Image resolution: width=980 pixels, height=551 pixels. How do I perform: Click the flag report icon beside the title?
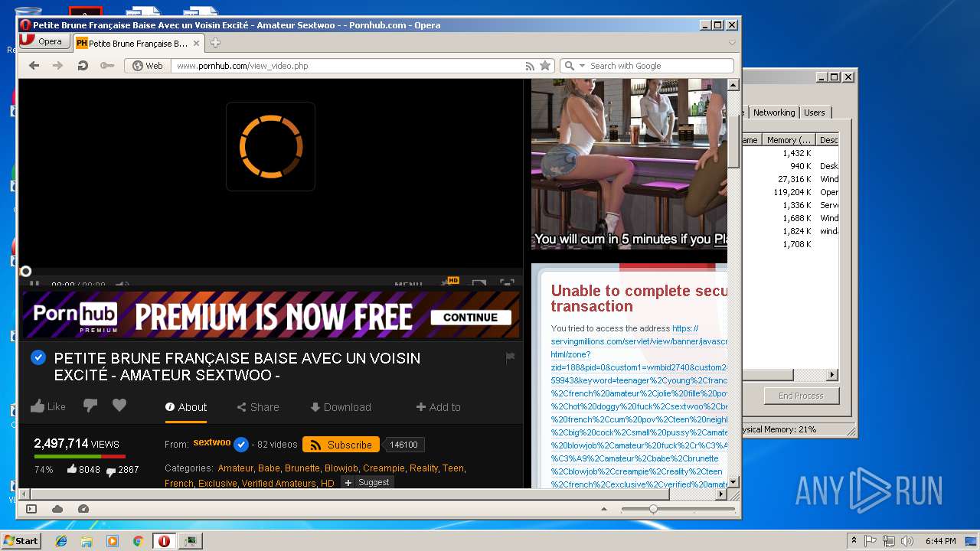(x=510, y=357)
